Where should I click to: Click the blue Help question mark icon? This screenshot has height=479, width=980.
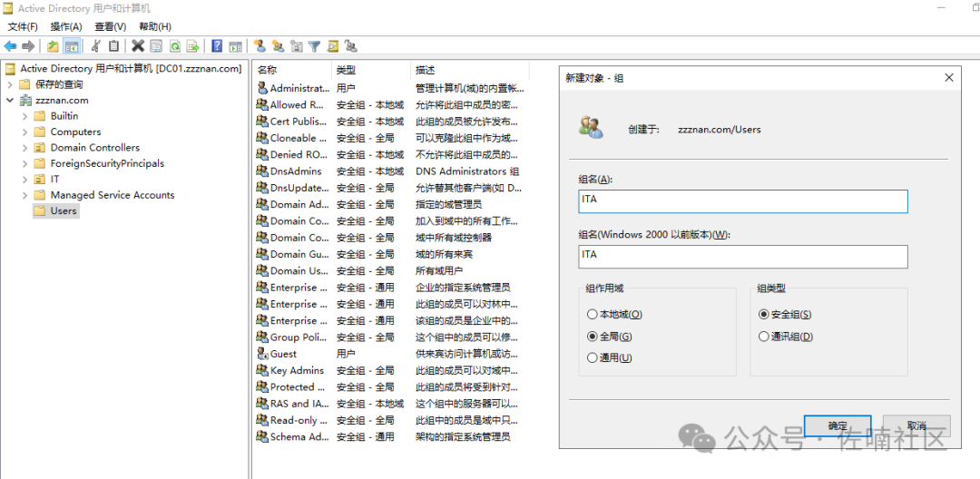click(x=217, y=46)
